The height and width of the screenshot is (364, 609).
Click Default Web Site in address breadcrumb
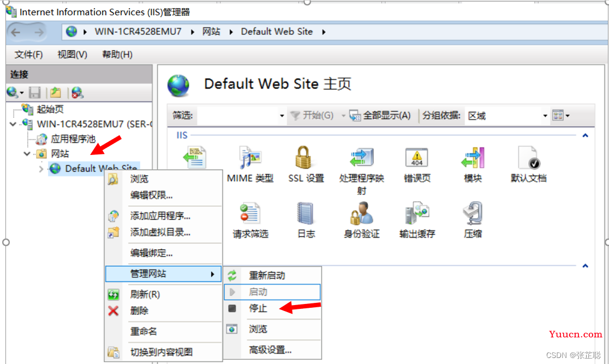tap(277, 32)
